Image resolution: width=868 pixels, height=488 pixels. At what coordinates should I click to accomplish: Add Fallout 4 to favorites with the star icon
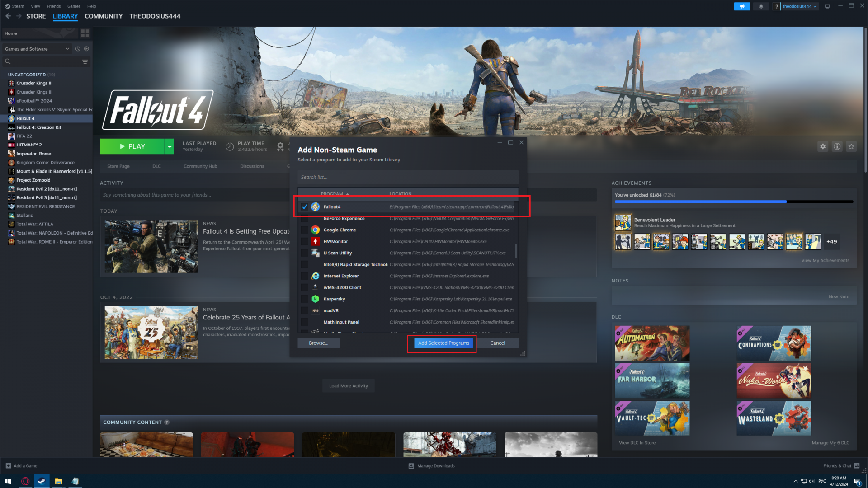[x=851, y=146]
